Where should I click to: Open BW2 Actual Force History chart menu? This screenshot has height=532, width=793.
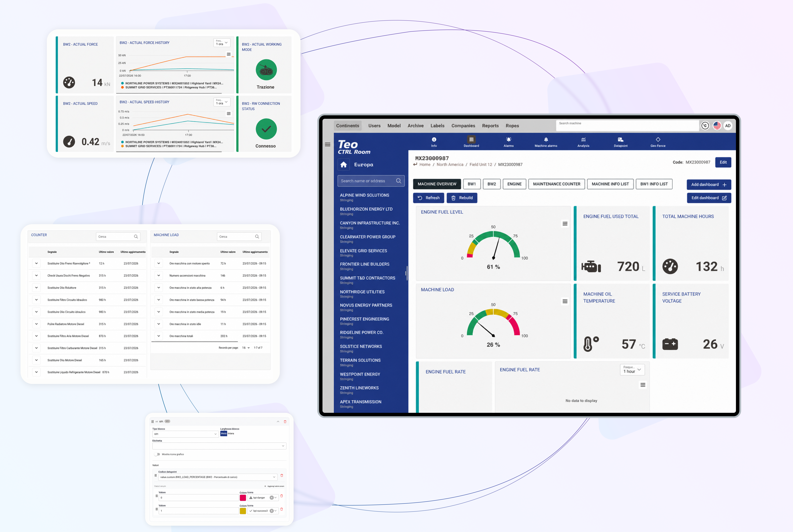tap(228, 54)
